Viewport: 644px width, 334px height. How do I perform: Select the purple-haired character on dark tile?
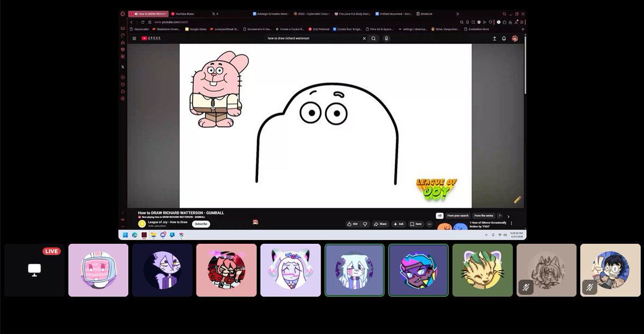click(162, 270)
